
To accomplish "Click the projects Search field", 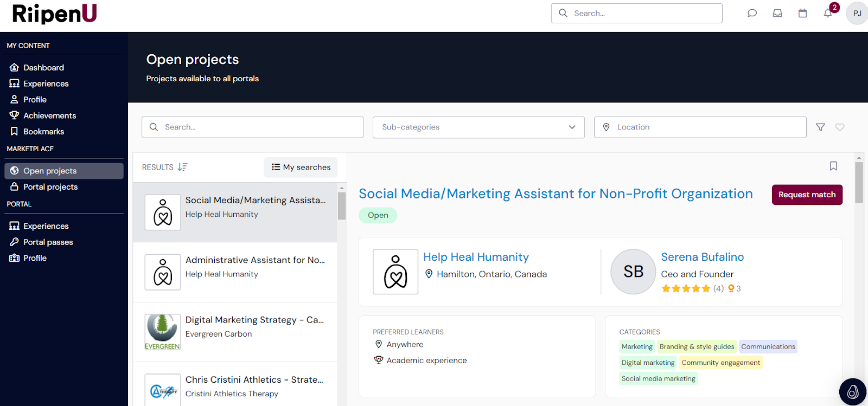I will click(252, 127).
